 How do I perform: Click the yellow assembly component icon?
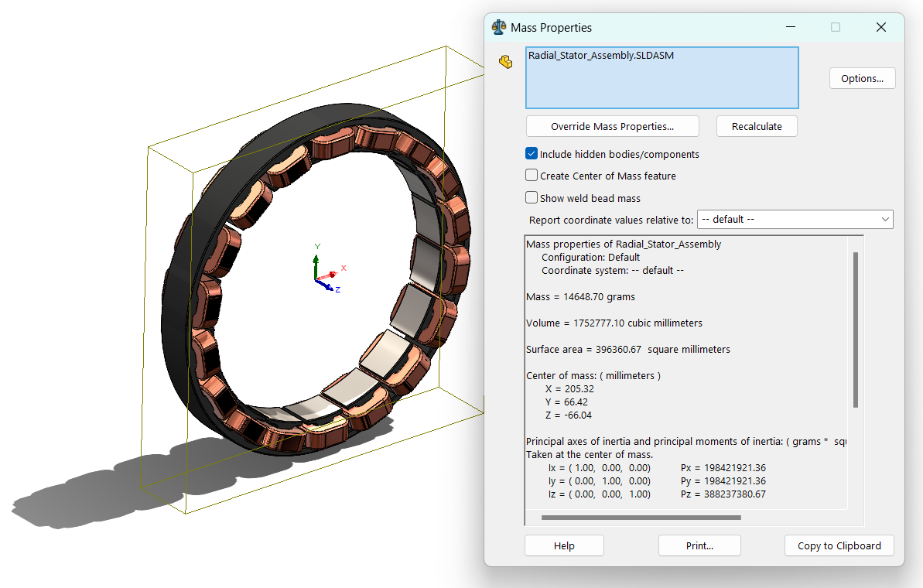506,62
